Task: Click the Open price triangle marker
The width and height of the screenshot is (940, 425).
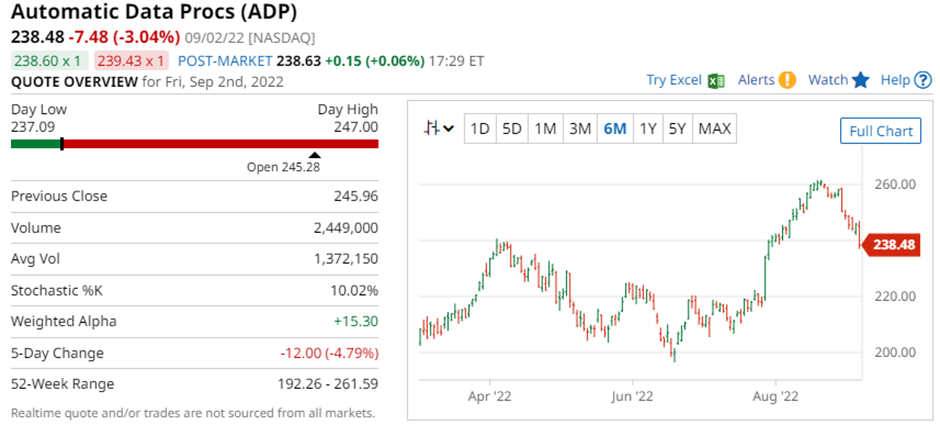Action: pyautogui.click(x=314, y=154)
